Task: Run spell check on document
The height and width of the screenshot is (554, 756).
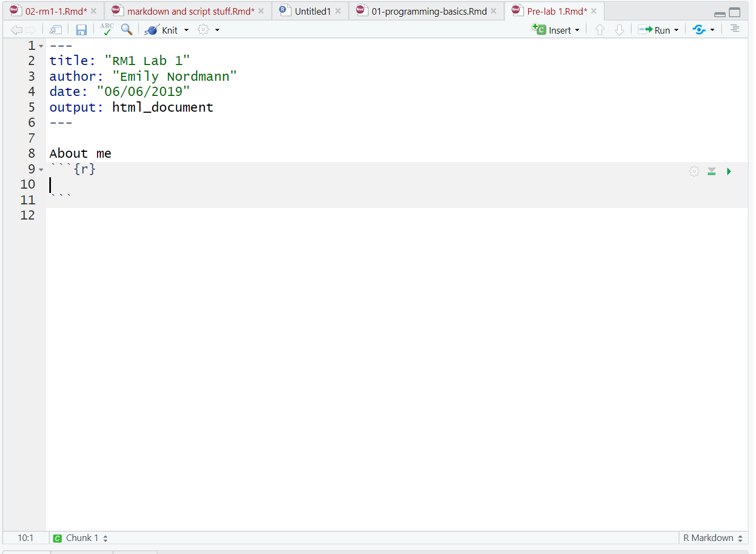Action: point(107,30)
